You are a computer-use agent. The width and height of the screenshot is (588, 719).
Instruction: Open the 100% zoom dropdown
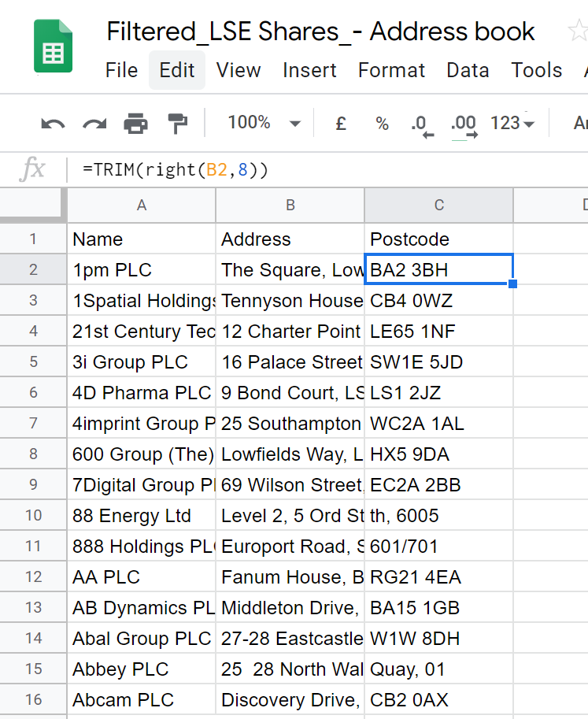point(264,123)
